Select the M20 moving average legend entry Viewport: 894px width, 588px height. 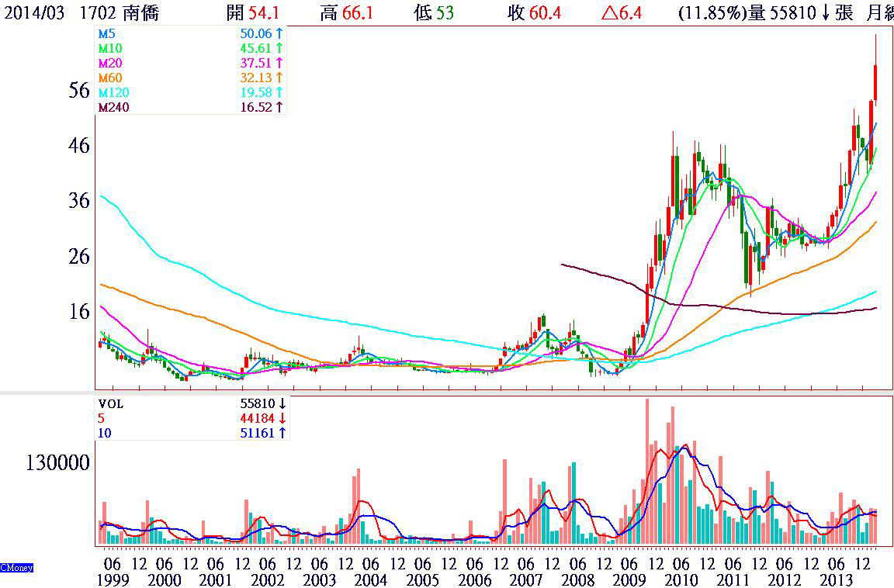pyautogui.click(x=109, y=63)
